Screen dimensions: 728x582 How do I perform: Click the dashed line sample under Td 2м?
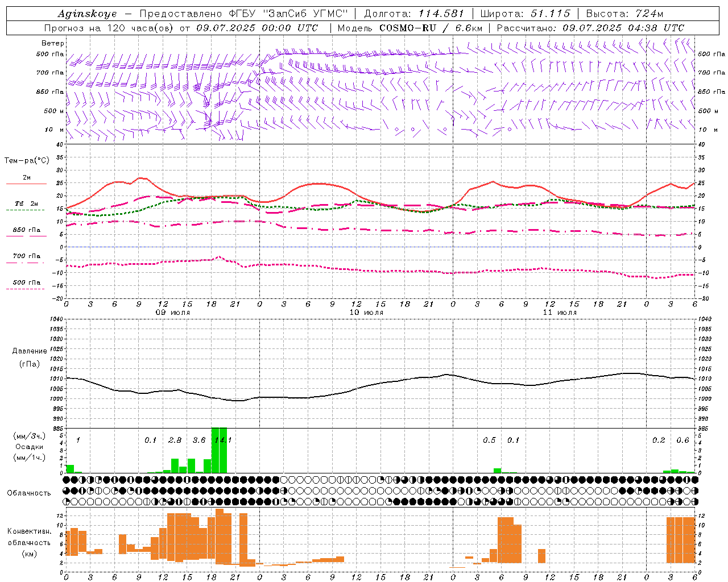point(25,210)
